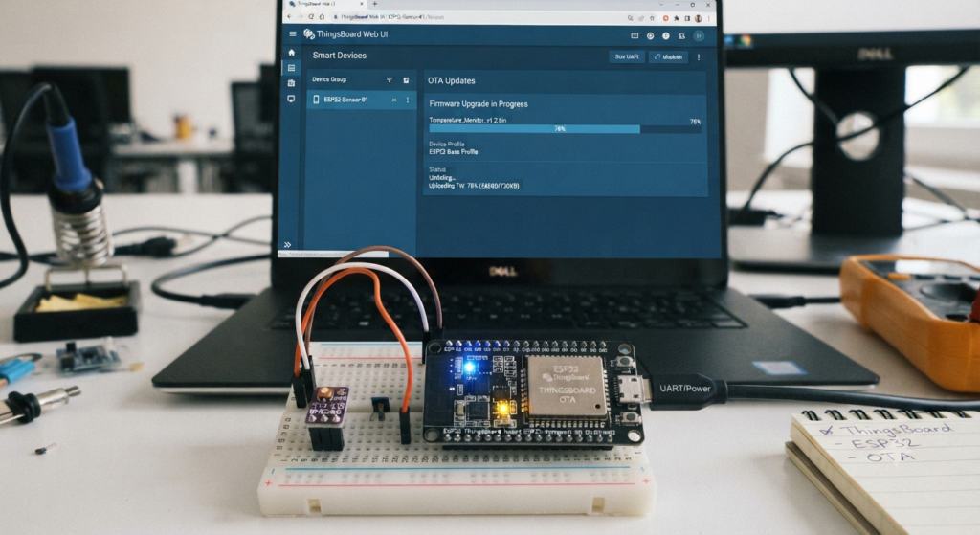Expand the sidebar with double chevron
This screenshot has width=980, height=535.
click(287, 245)
